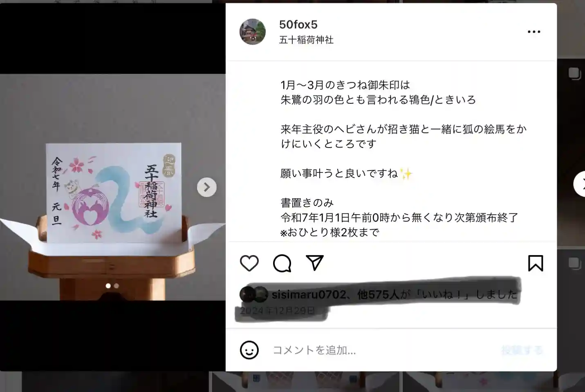Open the 50fox5 username link

pyautogui.click(x=298, y=25)
